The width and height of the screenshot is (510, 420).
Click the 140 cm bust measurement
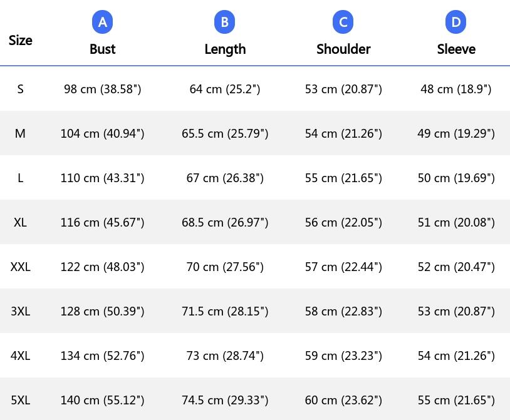click(103, 400)
